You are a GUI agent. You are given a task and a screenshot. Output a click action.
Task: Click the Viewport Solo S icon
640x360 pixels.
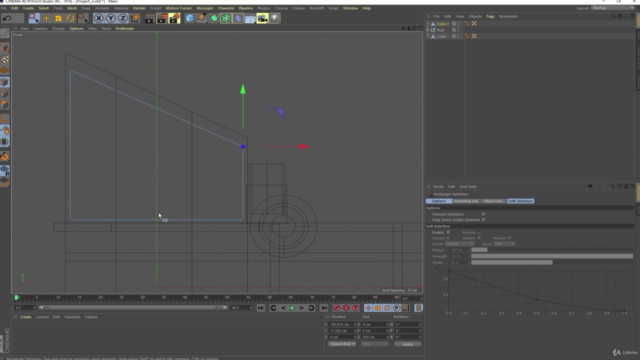point(4,142)
